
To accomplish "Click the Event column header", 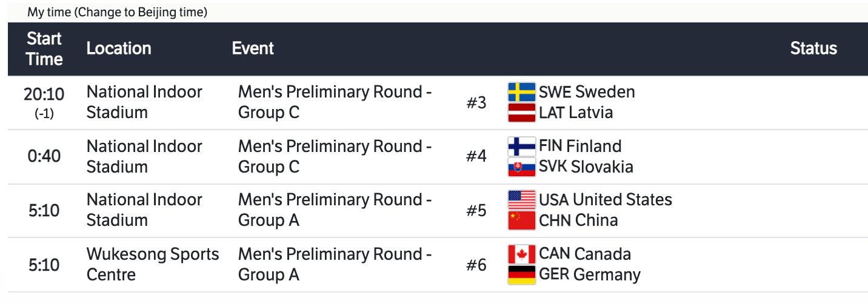I will pos(253,48).
